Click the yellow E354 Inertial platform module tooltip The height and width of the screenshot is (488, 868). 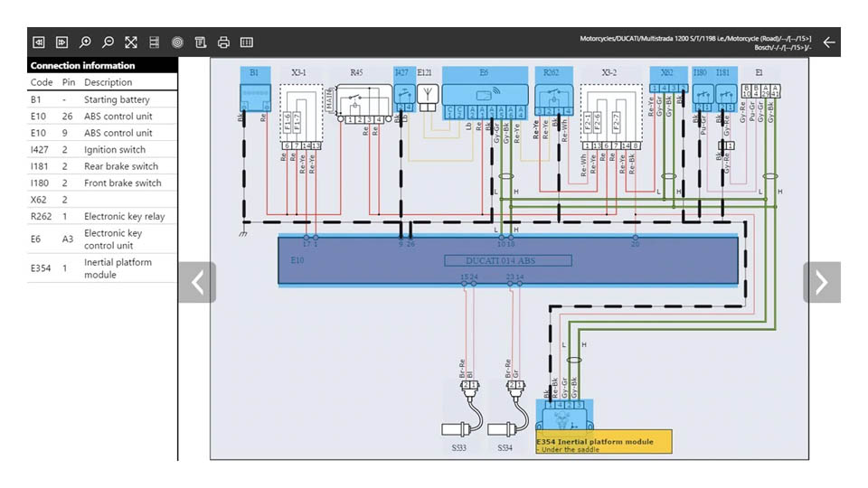[x=604, y=442]
